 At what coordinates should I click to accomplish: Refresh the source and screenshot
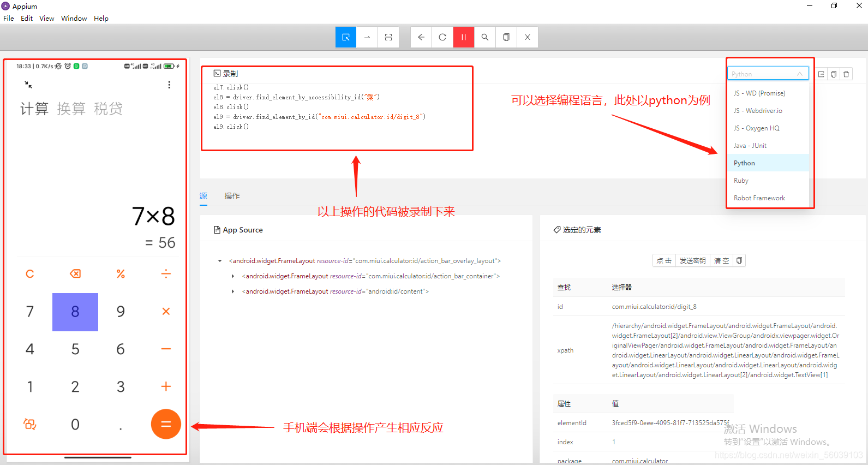click(x=442, y=37)
